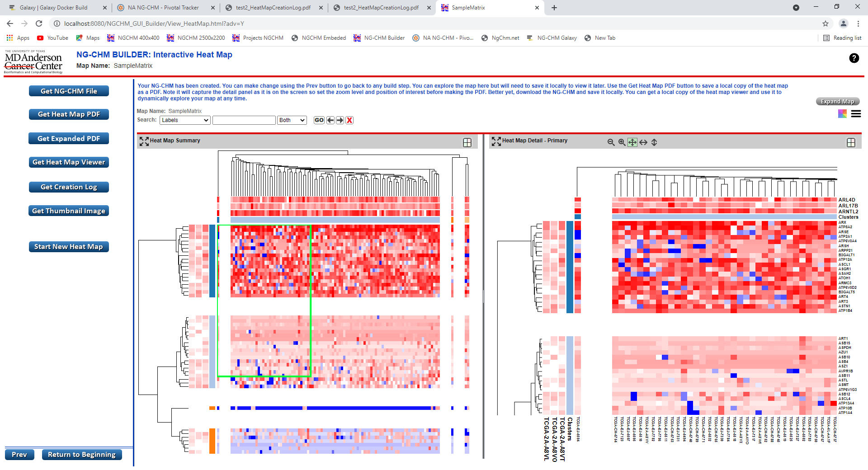Click Return to Beginning button
This screenshot has width=868, height=470.
point(82,455)
